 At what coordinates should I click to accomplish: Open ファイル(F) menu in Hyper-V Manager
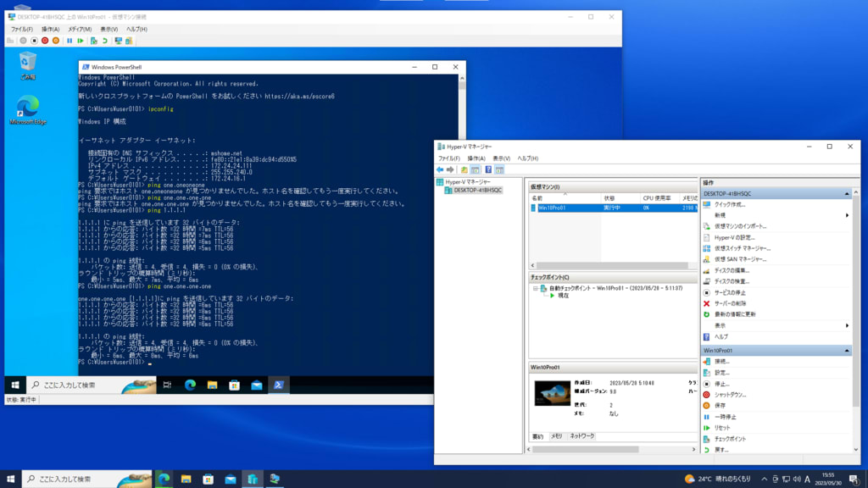pyautogui.click(x=449, y=158)
